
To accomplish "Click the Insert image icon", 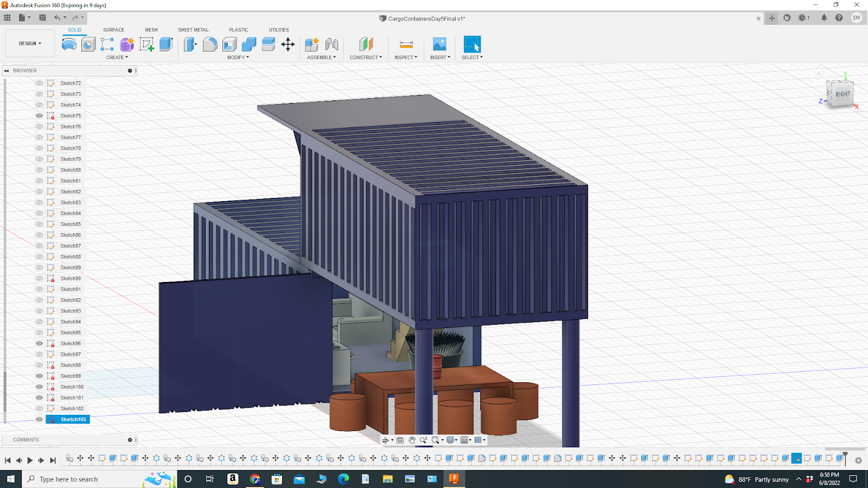I will tap(439, 44).
